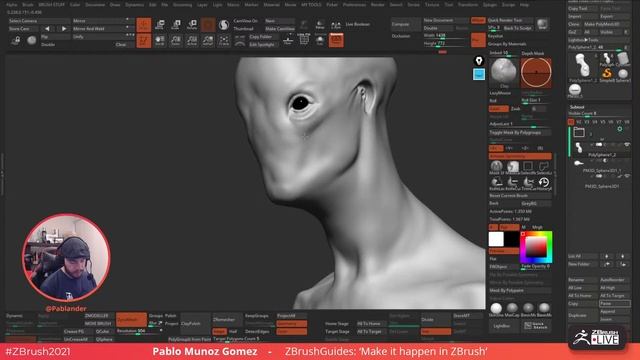The image size is (640, 360).
Task: Go to previous stored camera arrow
Action: 47,29
